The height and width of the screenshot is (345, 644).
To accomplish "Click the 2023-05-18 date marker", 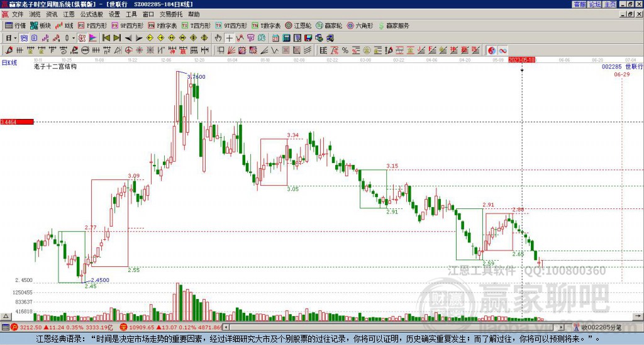I will (521, 60).
